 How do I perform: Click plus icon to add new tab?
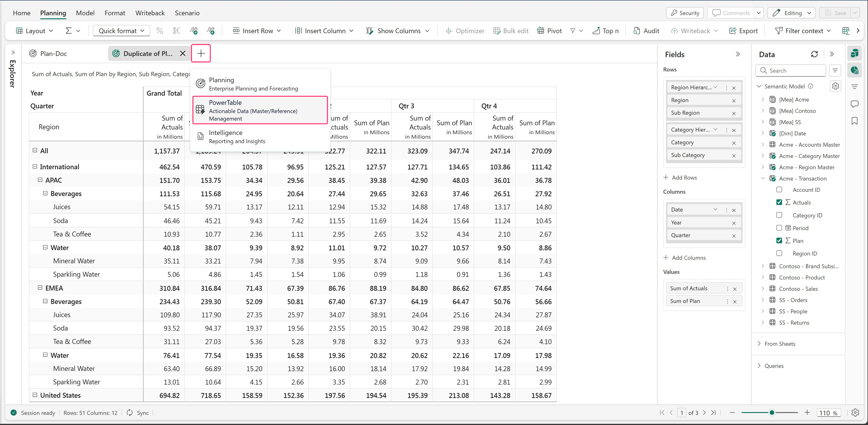[x=201, y=53]
